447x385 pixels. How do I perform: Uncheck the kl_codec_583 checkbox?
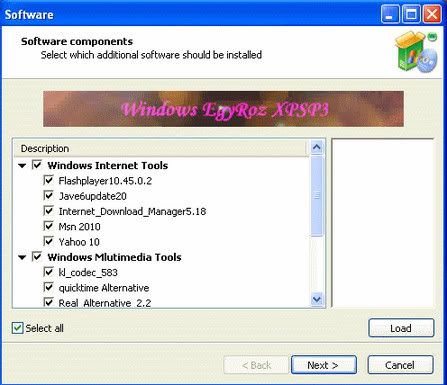coord(49,272)
